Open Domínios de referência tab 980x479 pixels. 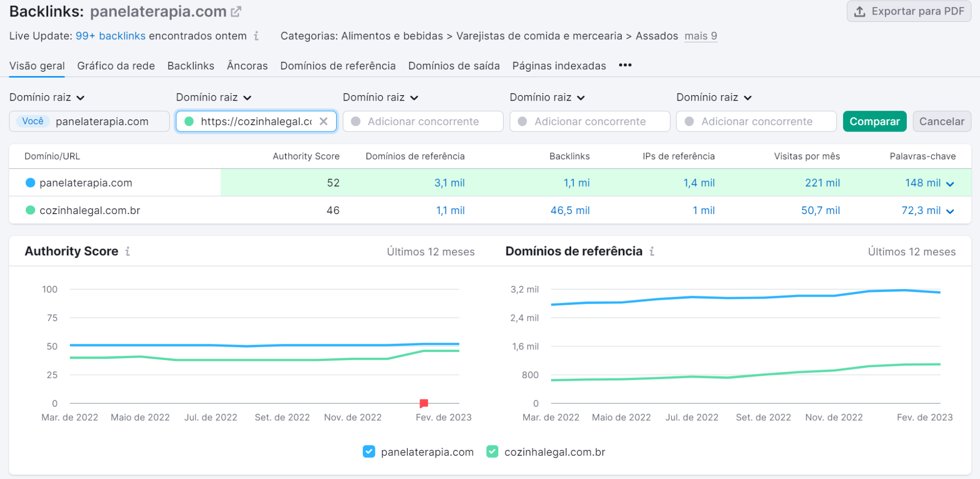tap(338, 66)
